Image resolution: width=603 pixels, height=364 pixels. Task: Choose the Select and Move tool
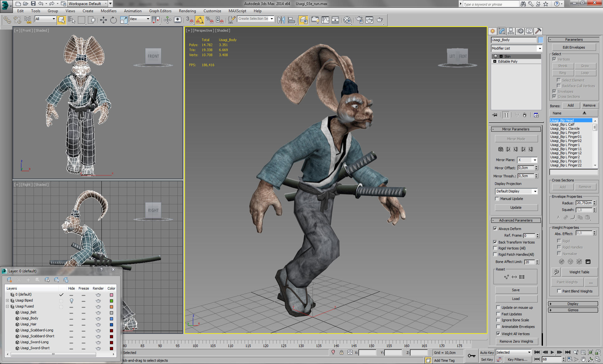coord(103,20)
